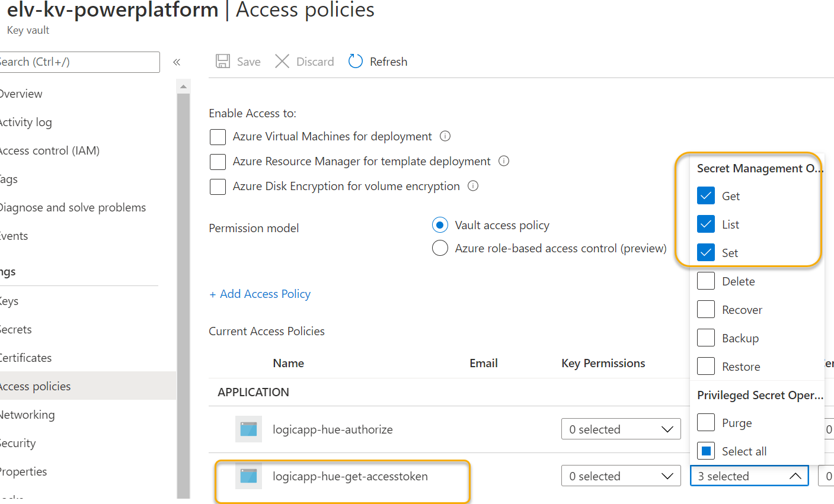Click the Add Access Policy link
Viewport: 834px width, 504px height.
click(x=260, y=294)
